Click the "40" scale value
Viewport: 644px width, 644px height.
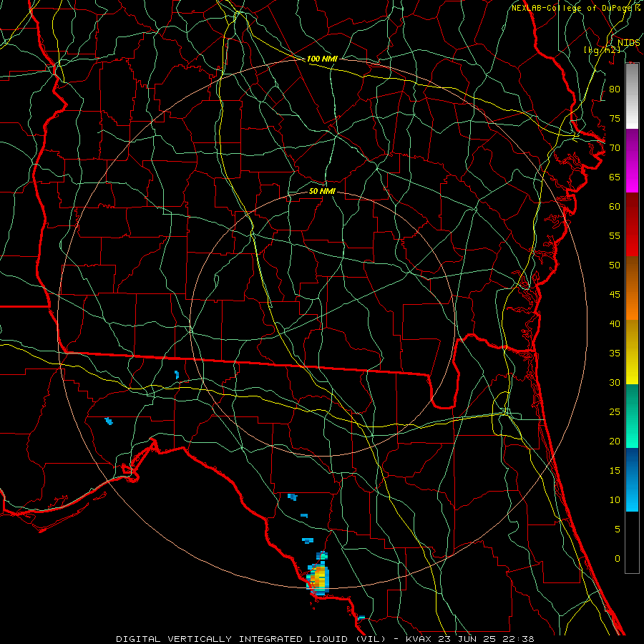(x=615, y=323)
